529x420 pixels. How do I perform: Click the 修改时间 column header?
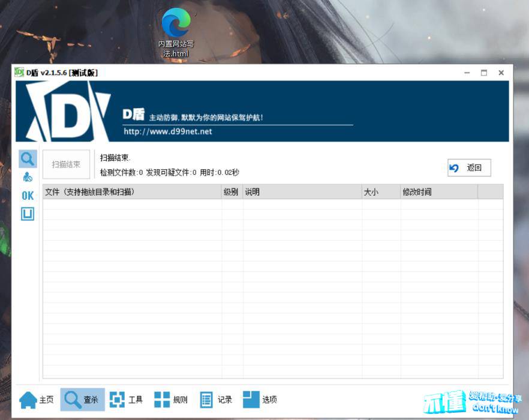point(438,192)
